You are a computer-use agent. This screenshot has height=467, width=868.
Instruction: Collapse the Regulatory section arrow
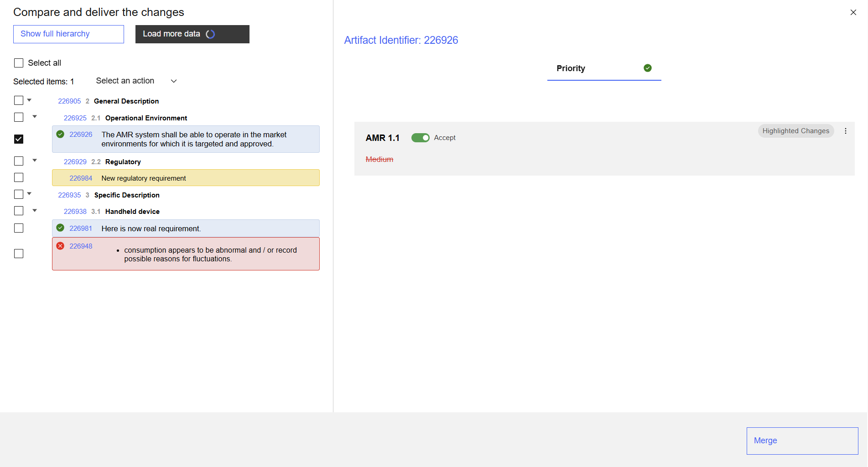pos(35,161)
